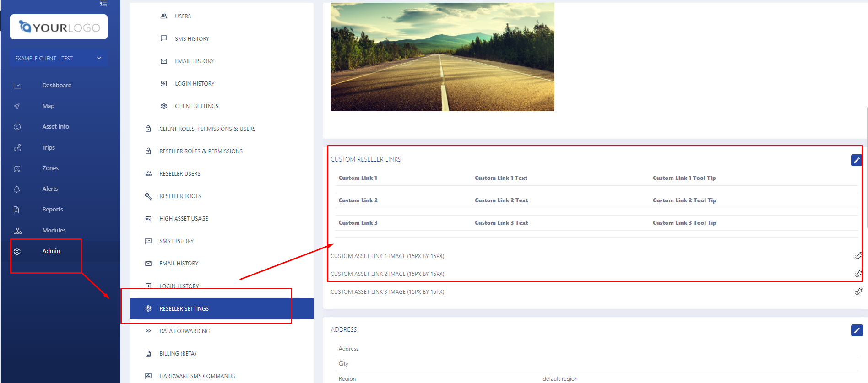Click the Map arrow icon

[x=17, y=106]
